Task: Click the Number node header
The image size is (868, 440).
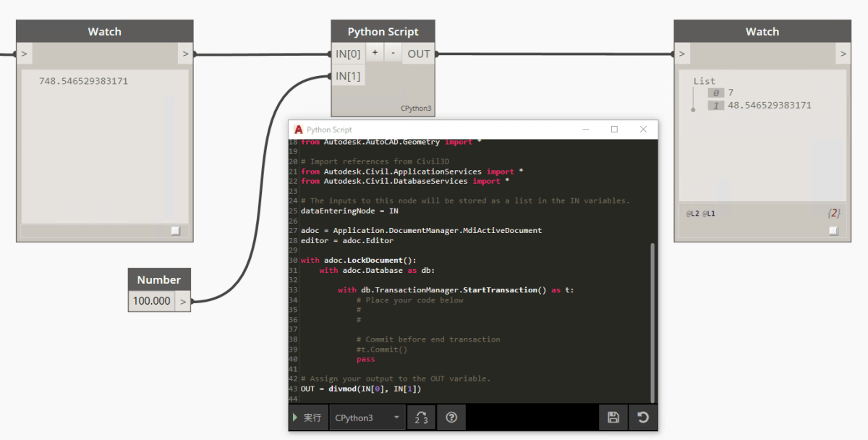Action: (x=159, y=280)
